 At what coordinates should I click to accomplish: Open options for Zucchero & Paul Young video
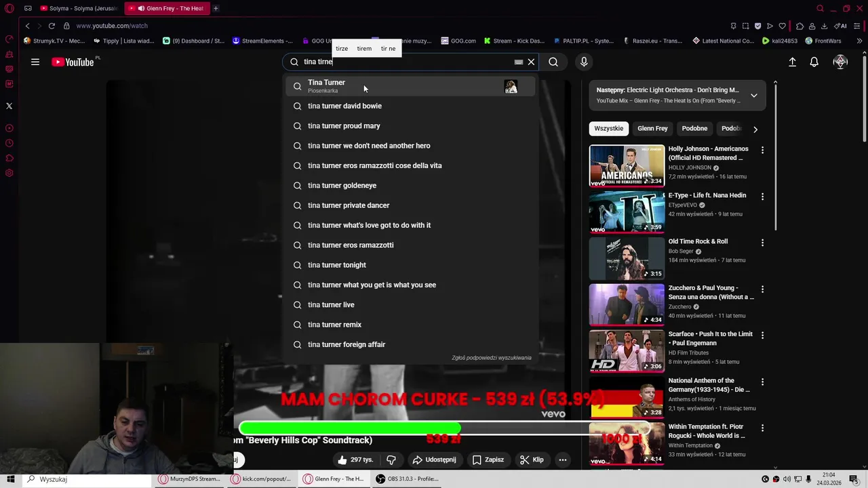coord(762,289)
